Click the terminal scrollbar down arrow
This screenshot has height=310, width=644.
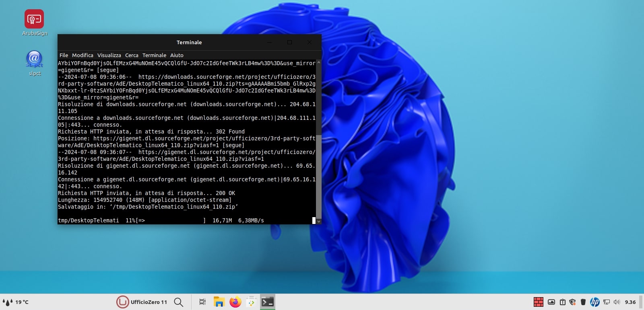pos(318,221)
